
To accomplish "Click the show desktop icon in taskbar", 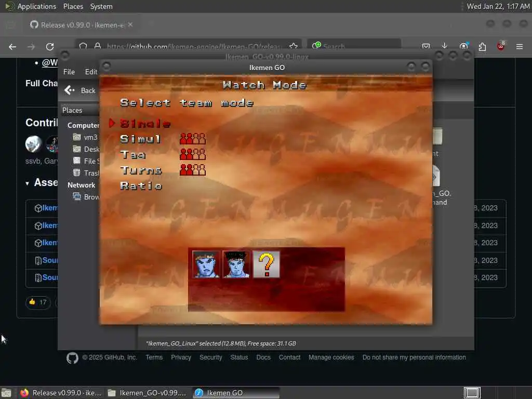I will [x=6, y=393].
